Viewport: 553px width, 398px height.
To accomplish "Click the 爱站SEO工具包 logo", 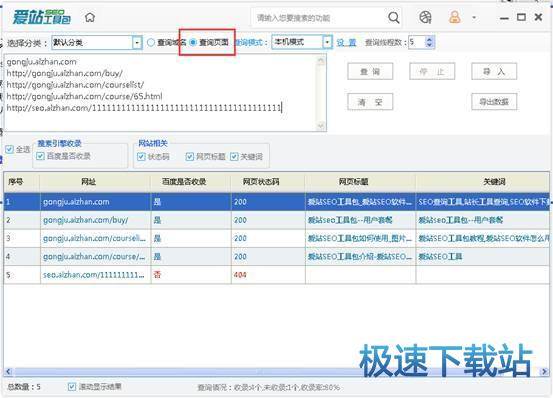I will tap(42, 17).
